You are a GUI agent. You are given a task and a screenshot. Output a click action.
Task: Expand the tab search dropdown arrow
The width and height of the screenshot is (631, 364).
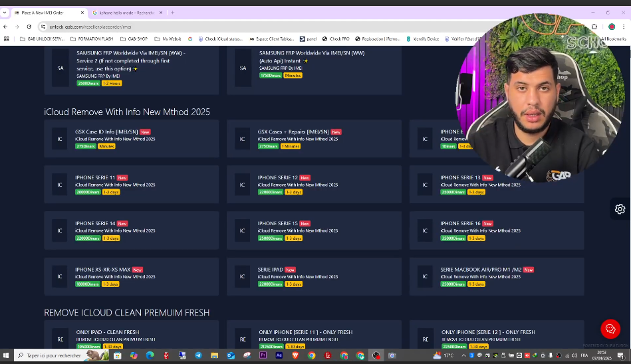point(5,13)
